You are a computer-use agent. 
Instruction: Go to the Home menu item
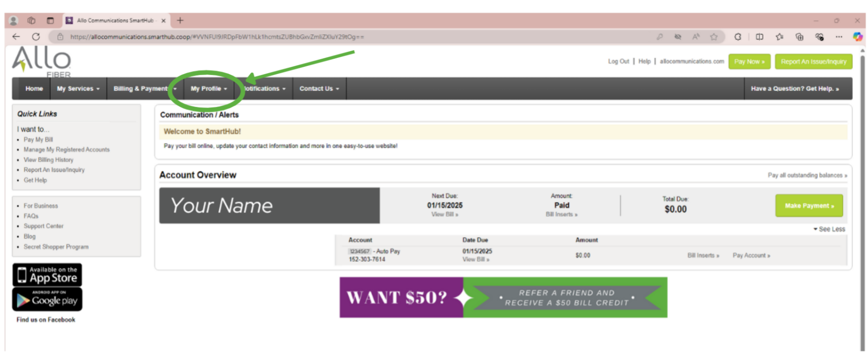coord(34,89)
